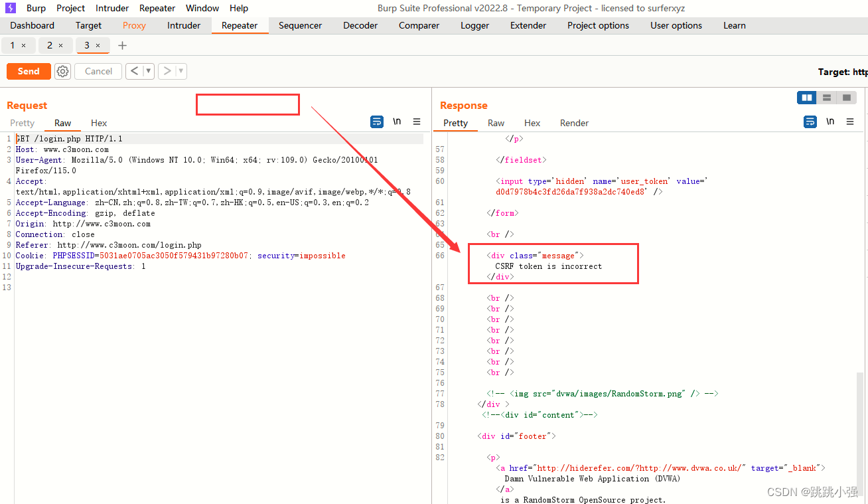This screenshot has height=504, width=868.
Task: Switch to the Dashboard tab
Action: 33,25
